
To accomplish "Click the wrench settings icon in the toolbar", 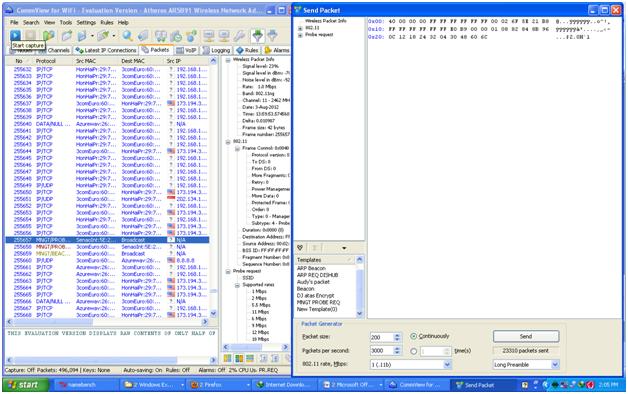I will pos(239,36).
